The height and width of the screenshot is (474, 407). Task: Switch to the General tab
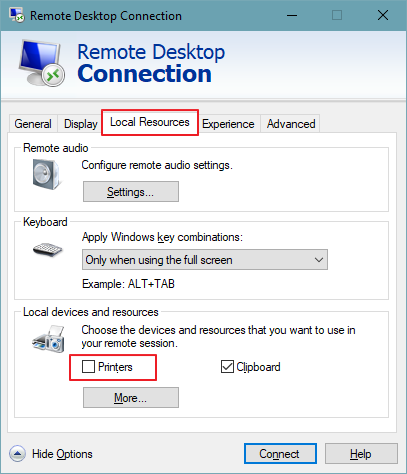tap(33, 124)
